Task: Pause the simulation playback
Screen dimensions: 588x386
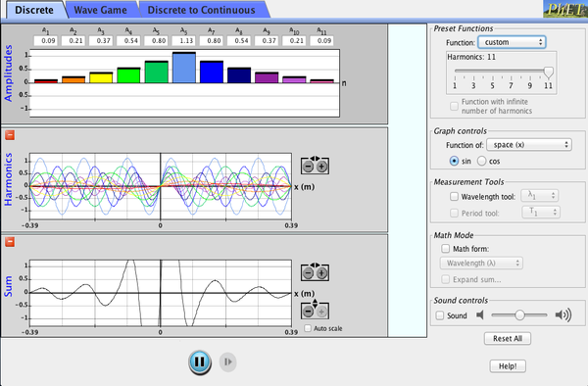Action: pyautogui.click(x=200, y=362)
